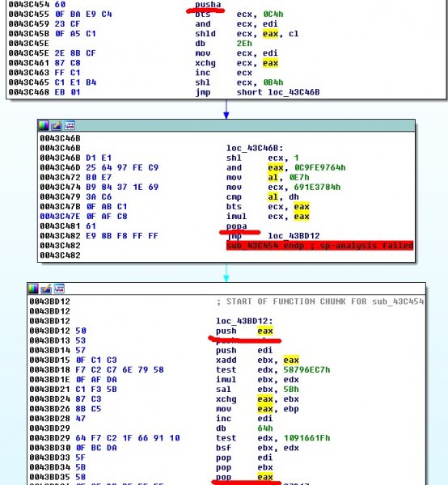448x485 pixels.
Task: Click the constant '58796EC7h'
Action: click(306, 370)
